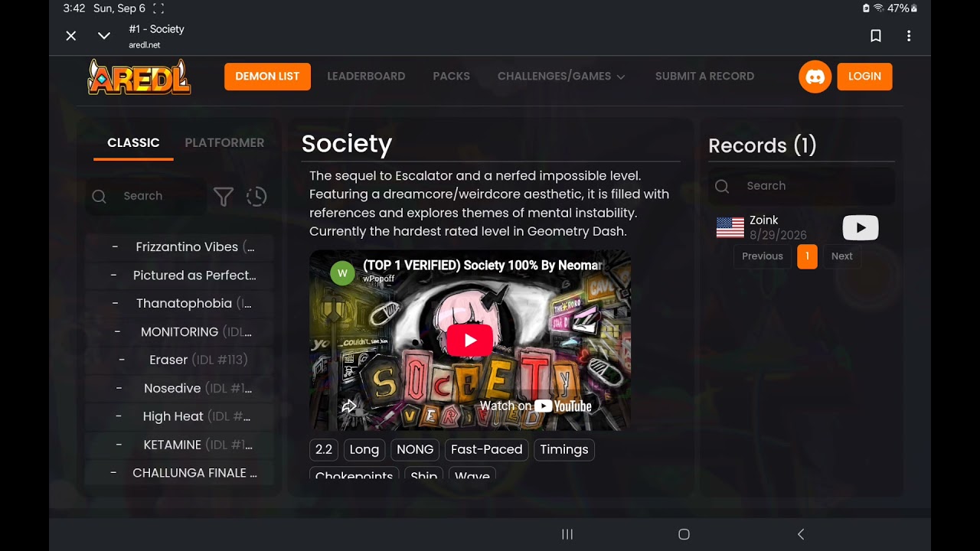This screenshot has width=980, height=551.
Task: Select Nosedive in the level list
Action: pos(180,389)
